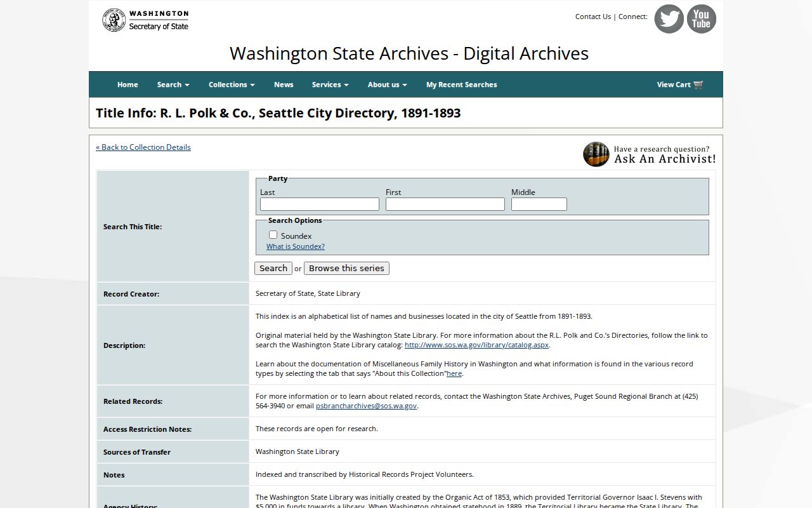This screenshot has height=508, width=812.
Task: Click the Sources of Transfer label
Action: [137, 452]
